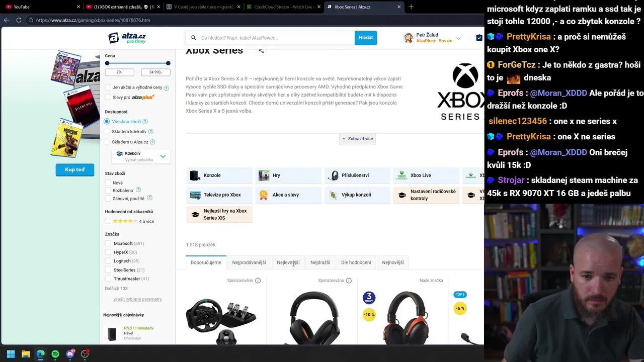This screenshot has width=644, height=362.
Task: Show info icon next to Zánovní, použité
Action: [x=149, y=198]
